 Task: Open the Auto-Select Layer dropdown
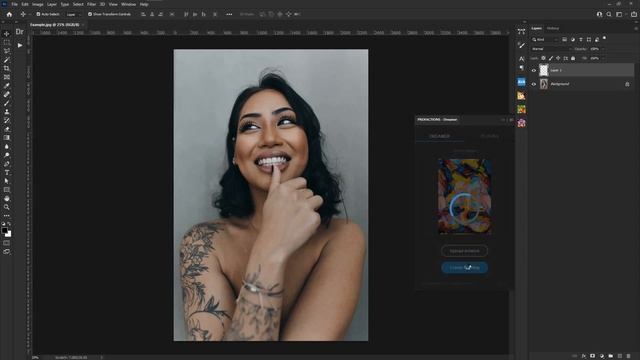[x=73, y=14]
